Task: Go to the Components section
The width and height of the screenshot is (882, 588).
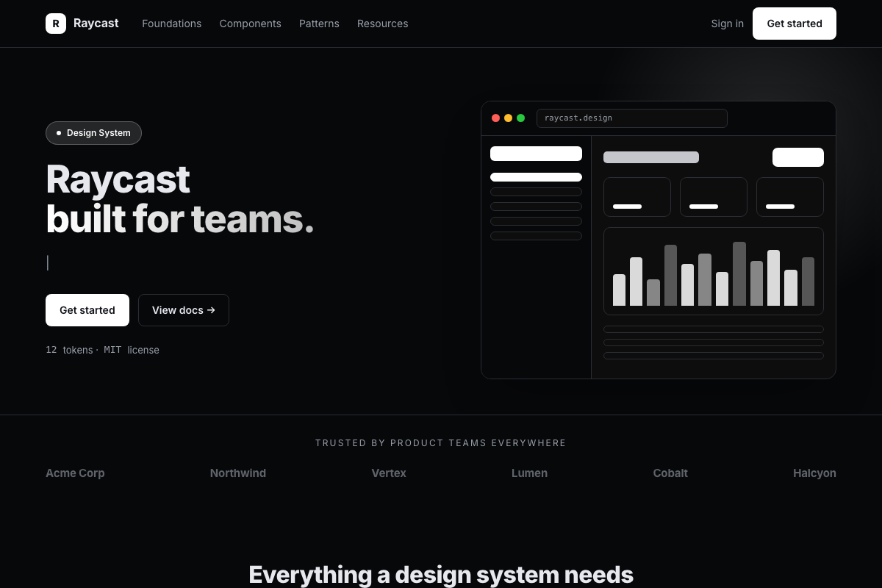Action: [250, 24]
